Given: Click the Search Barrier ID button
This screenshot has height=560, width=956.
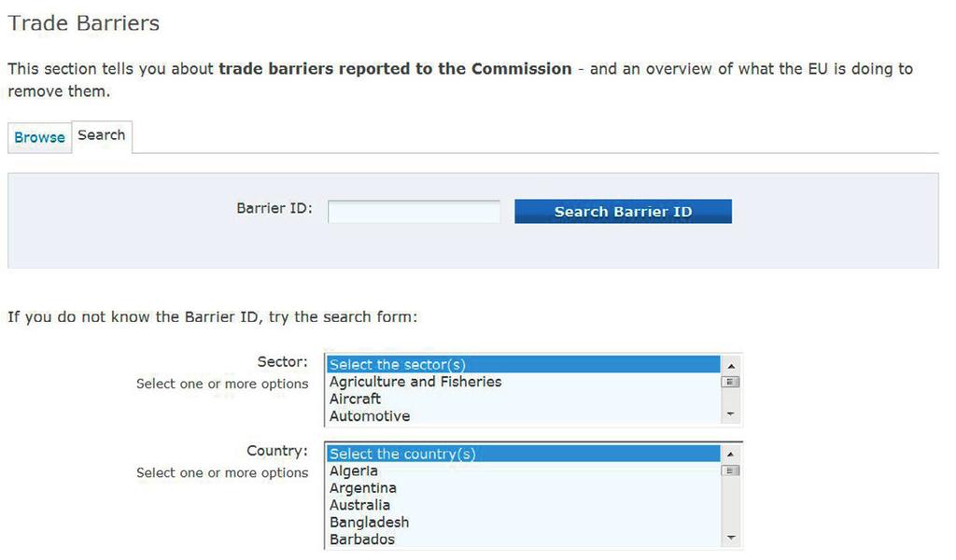Looking at the screenshot, I should (623, 212).
